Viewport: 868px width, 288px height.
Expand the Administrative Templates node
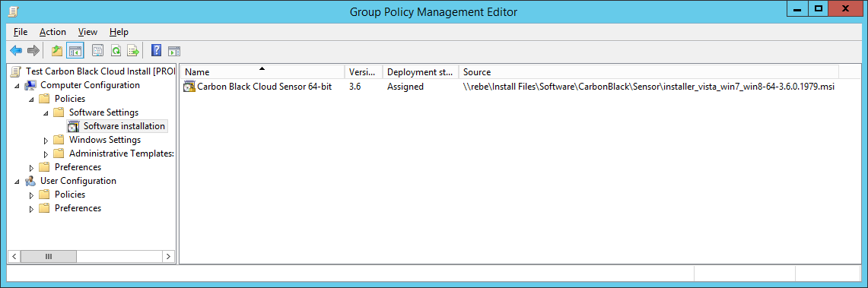tap(46, 154)
